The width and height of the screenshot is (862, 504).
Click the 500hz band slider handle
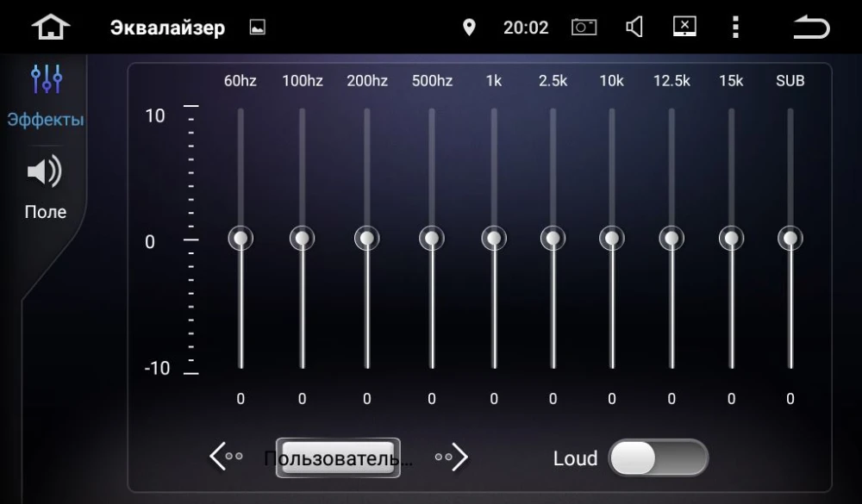coord(432,239)
